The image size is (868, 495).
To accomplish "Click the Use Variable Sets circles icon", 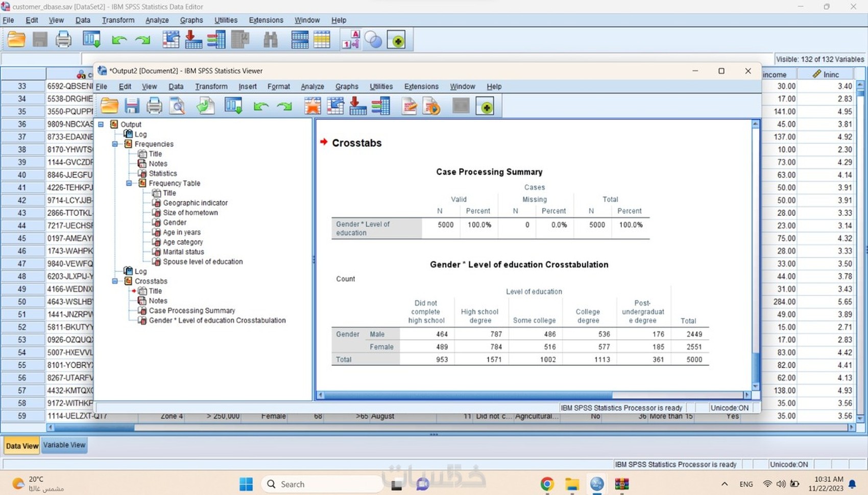I will 373,40.
